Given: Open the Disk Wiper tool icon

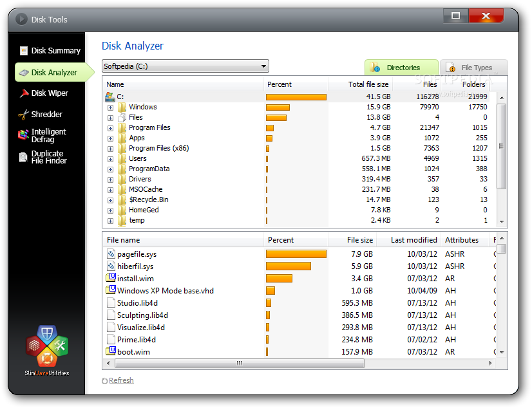Looking at the screenshot, I should (24, 93).
